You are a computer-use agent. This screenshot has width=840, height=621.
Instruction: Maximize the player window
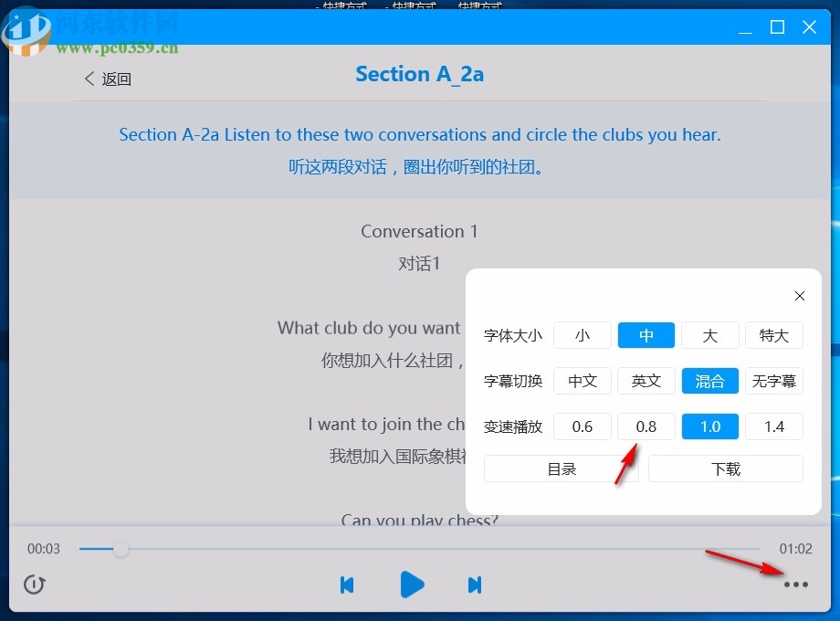click(x=777, y=26)
